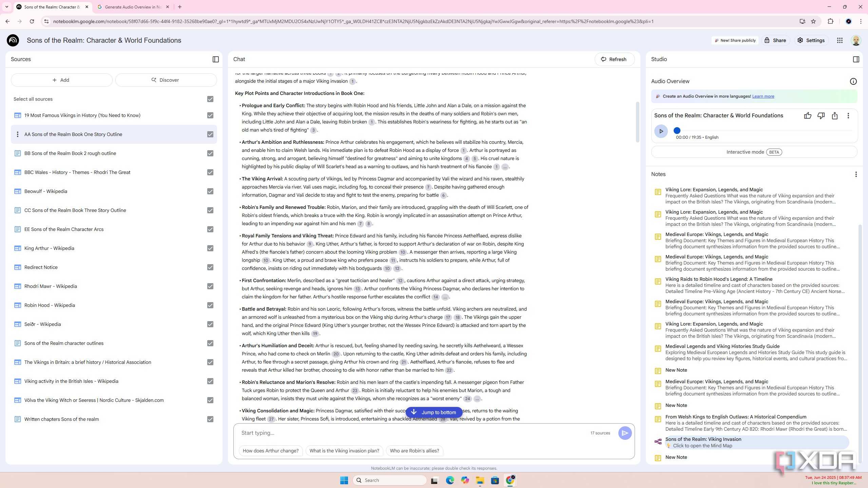Screen dimensions: 868x488
Task: Open a new browser tab
Action: pos(180,7)
